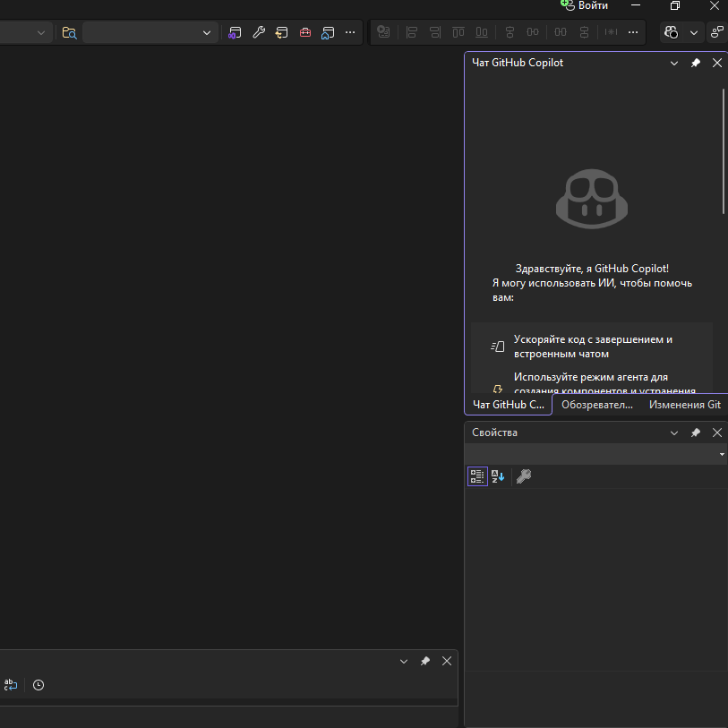Open window options of bottom output panel

404,661
